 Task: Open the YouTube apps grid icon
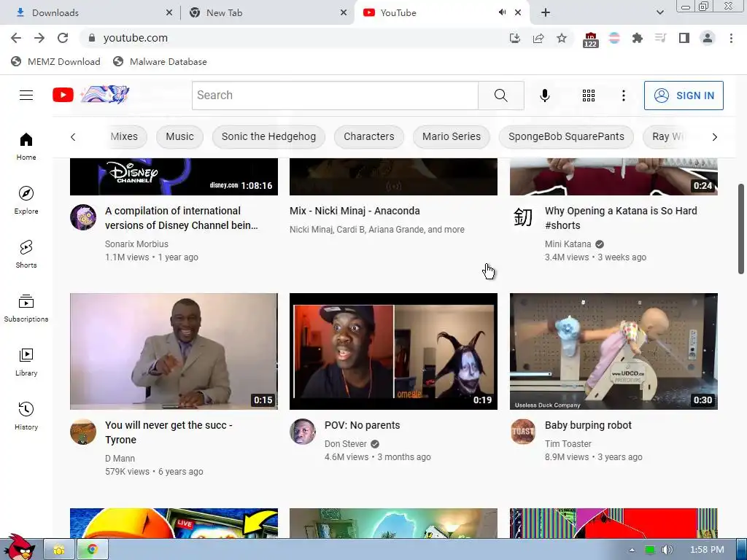[589, 96]
